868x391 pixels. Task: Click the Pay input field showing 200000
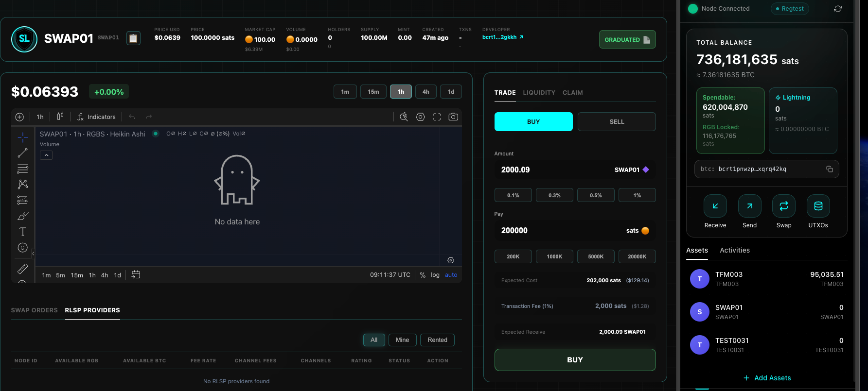point(575,231)
